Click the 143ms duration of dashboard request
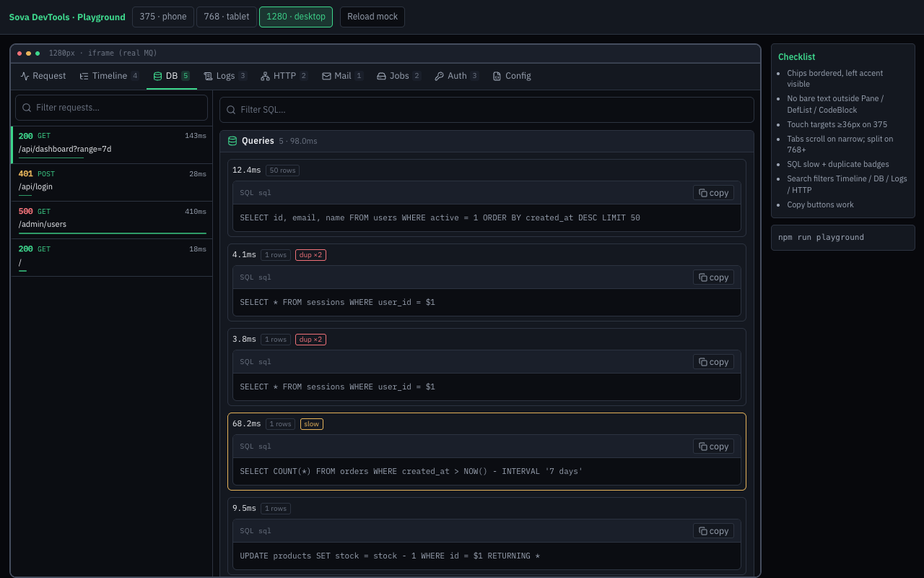The image size is (924, 578). (196, 136)
